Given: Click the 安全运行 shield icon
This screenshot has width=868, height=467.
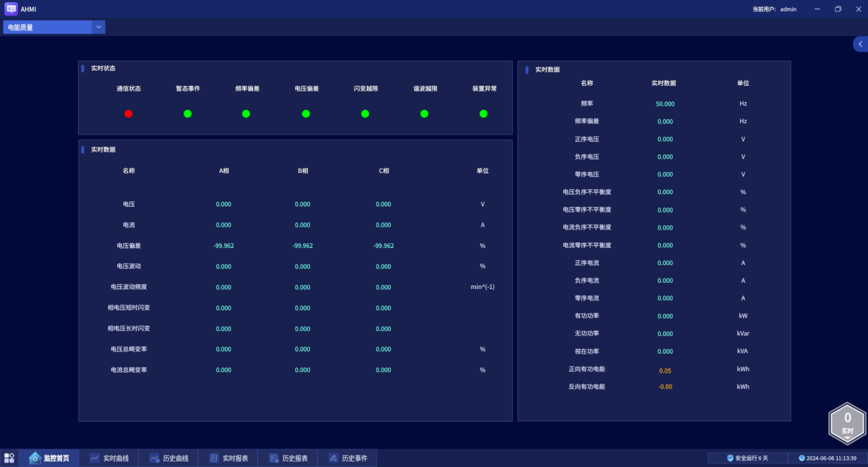Looking at the screenshot, I should [730, 458].
